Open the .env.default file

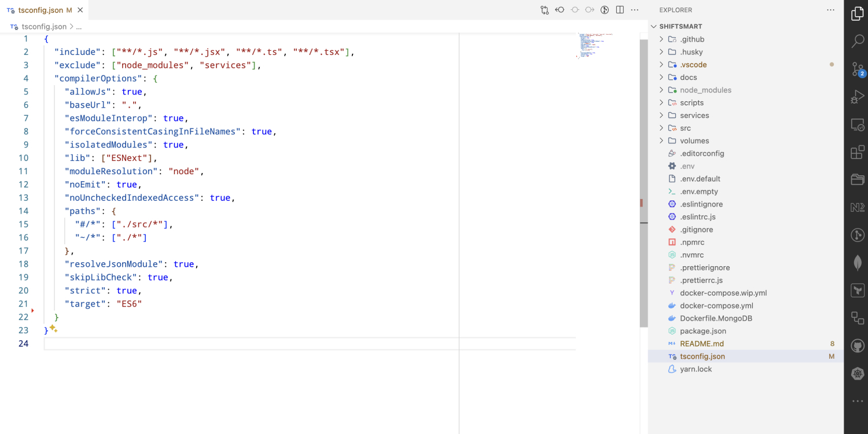click(x=746, y=179)
